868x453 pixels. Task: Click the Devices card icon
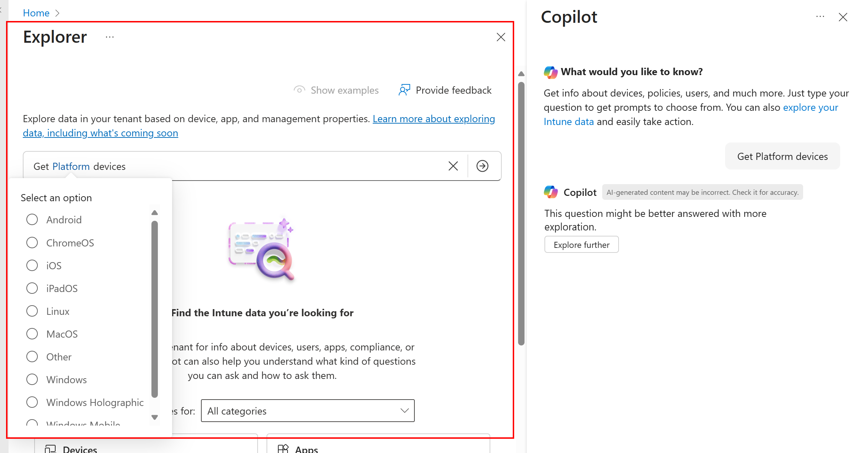[50, 449]
